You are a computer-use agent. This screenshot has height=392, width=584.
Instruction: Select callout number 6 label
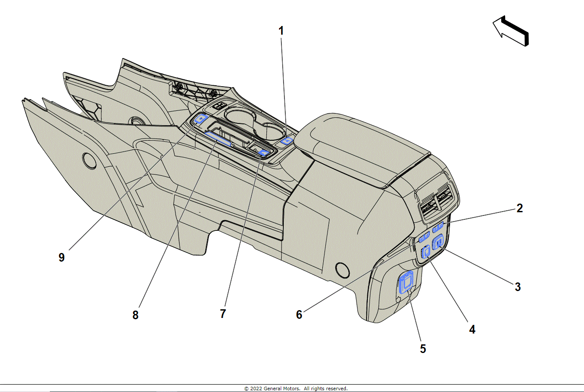(299, 314)
